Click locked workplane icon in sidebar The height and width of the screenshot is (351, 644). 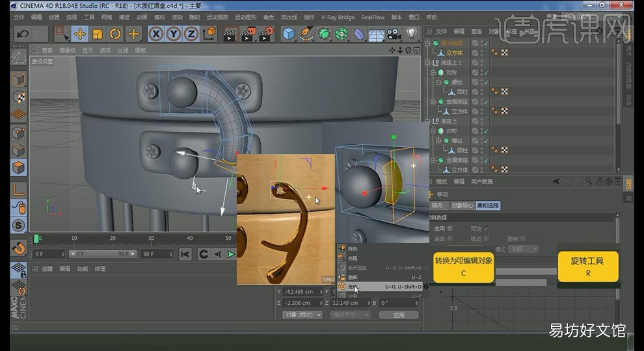pos(18,270)
